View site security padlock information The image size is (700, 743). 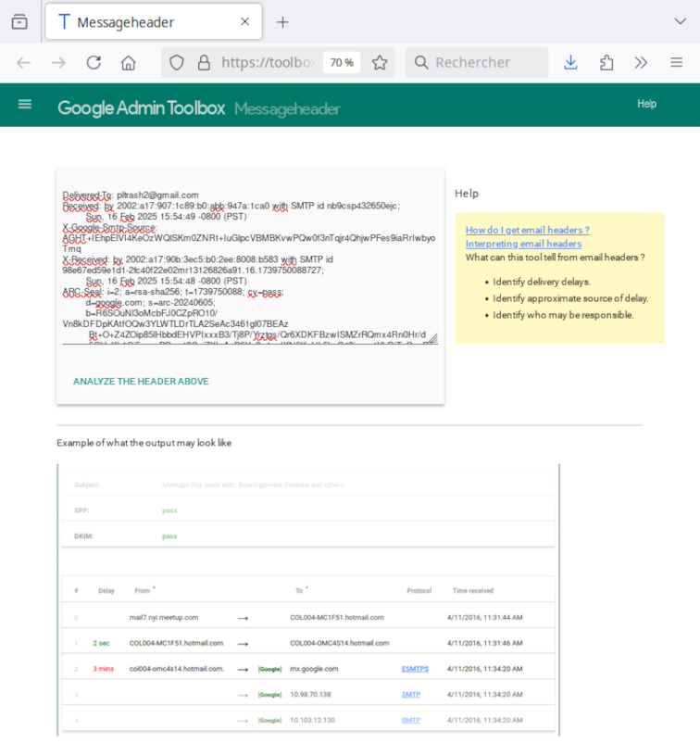point(204,63)
